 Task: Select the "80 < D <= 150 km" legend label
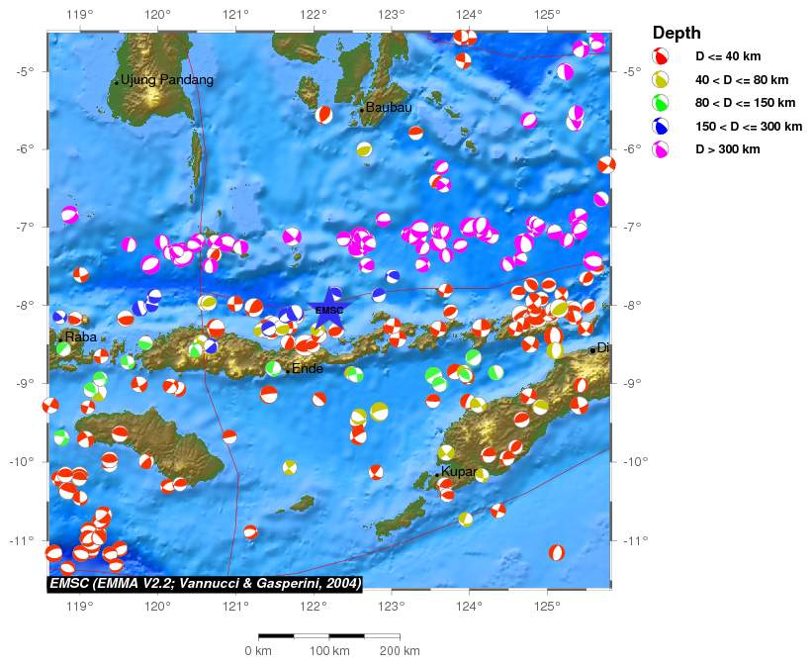coord(745,103)
